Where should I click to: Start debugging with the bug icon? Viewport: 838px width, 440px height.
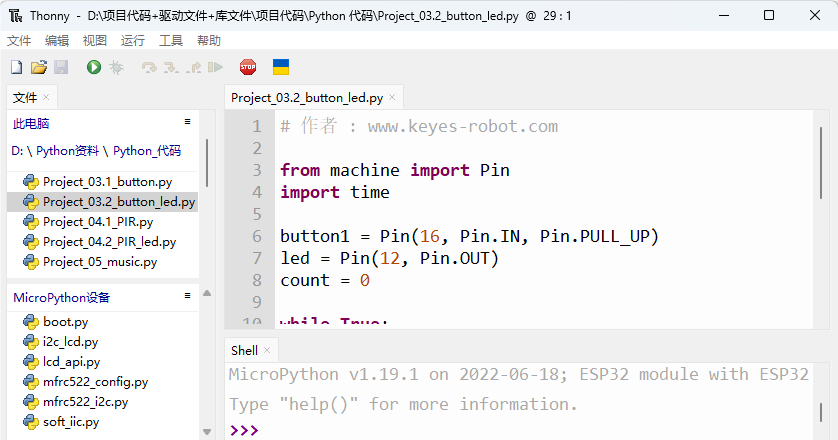116,67
